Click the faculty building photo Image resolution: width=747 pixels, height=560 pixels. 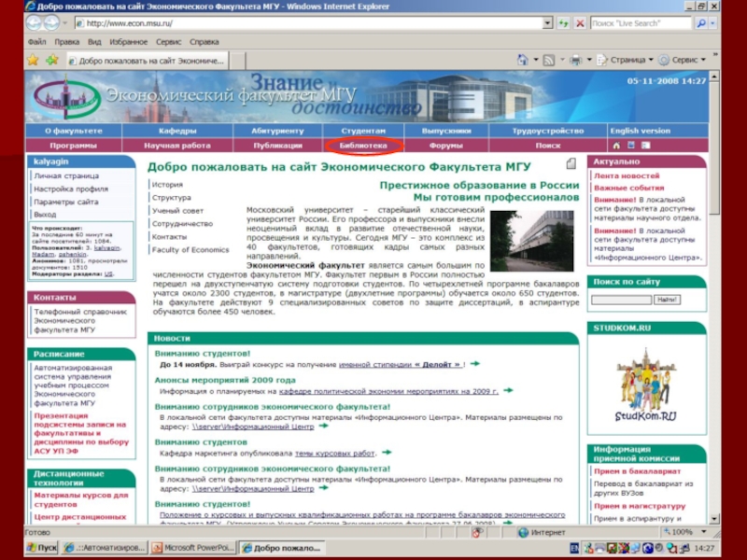(531, 242)
